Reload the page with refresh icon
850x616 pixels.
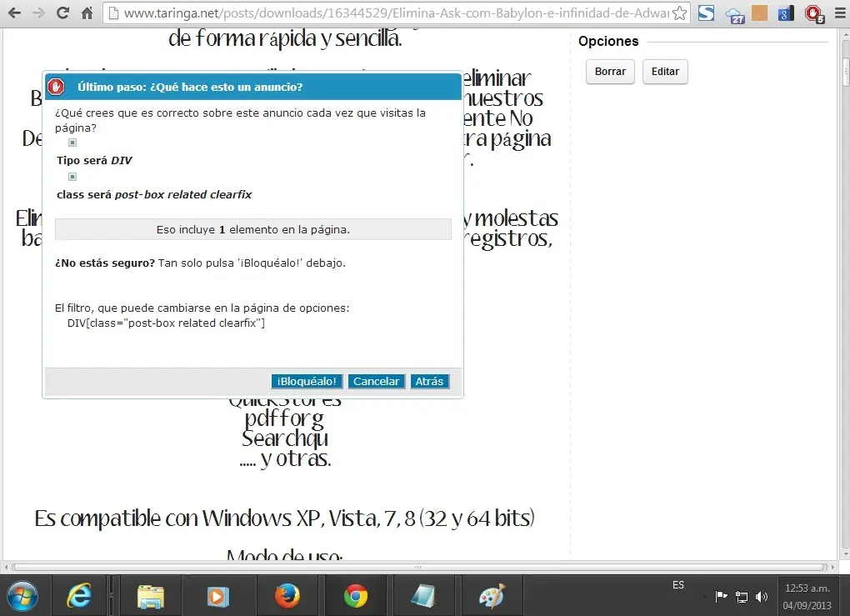(62, 13)
